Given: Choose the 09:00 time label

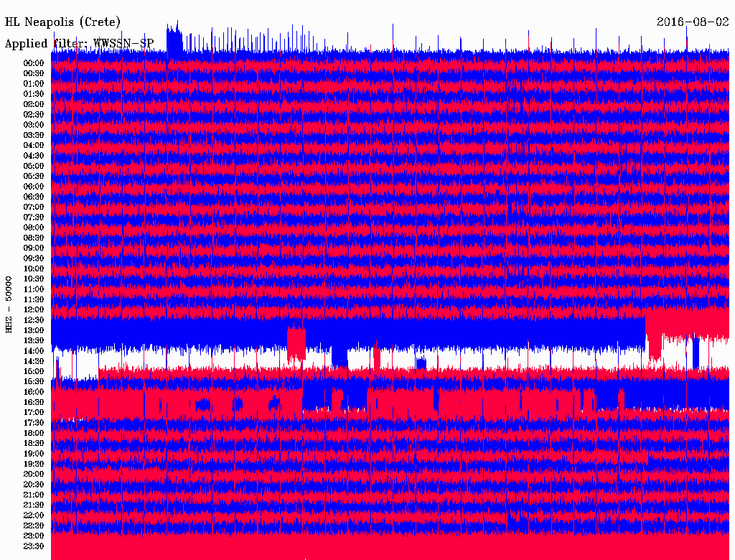Looking at the screenshot, I should (x=34, y=248).
